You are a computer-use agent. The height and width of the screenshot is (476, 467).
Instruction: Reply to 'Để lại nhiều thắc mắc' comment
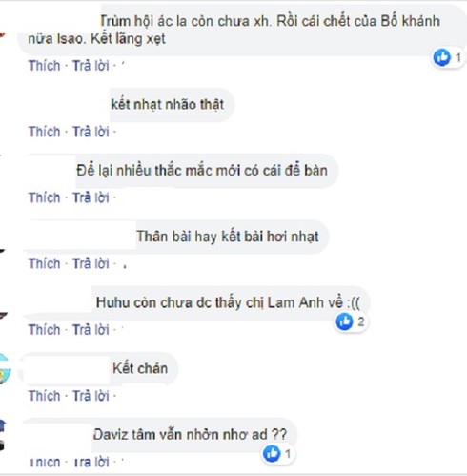[x=91, y=197]
